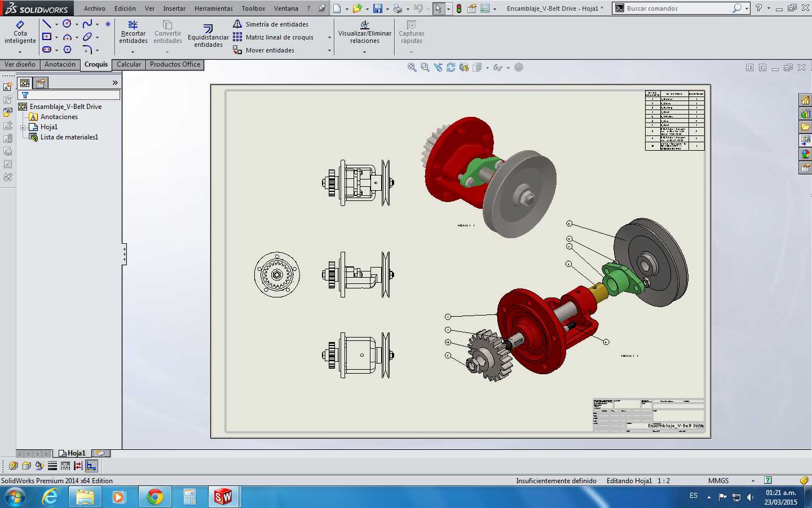Viewport: 812px width, 508px height.
Task: Select the Cota inteligente dimension tool
Action: tap(20, 33)
